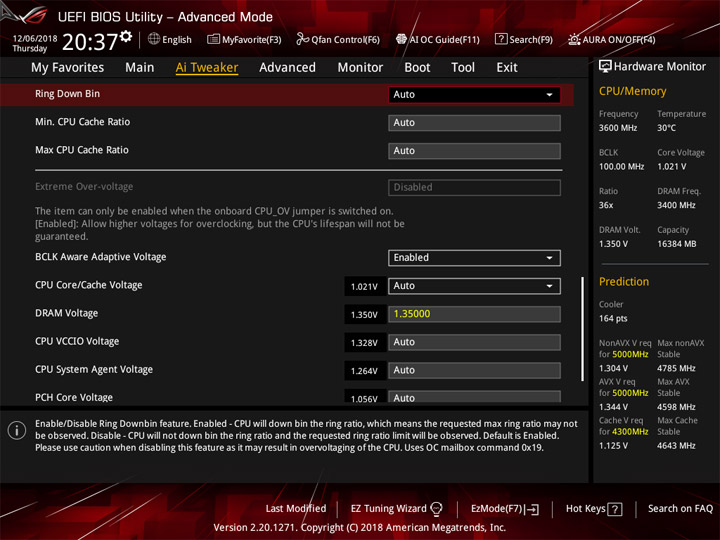This screenshot has width=720, height=540.
Task: Click the Hot Keys question mark icon
Action: (615, 509)
